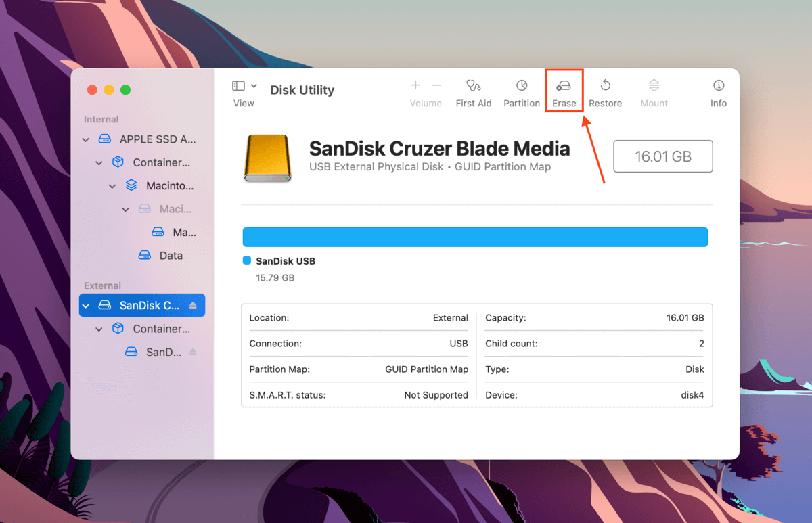Click the blue storage usage bar
The width and height of the screenshot is (812, 523).
(475, 237)
